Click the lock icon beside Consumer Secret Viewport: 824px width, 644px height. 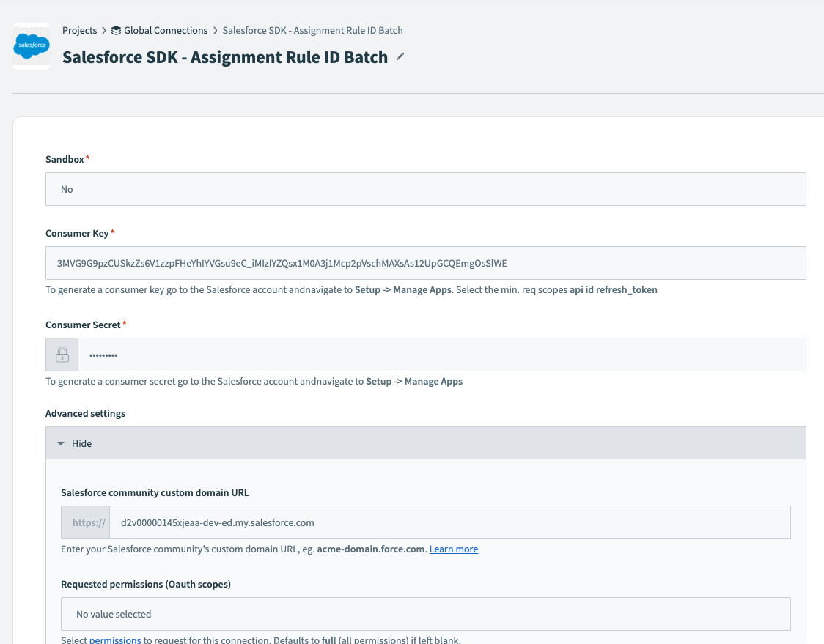(x=62, y=354)
